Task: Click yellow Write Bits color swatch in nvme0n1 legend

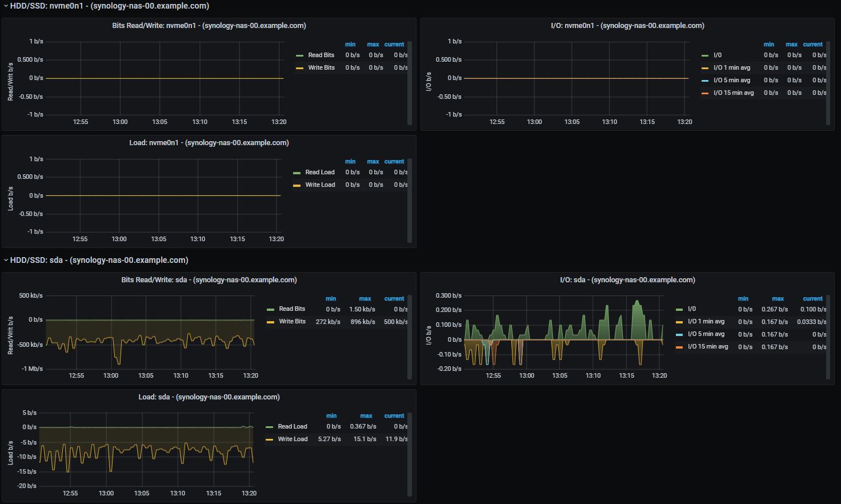Action: click(x=300, y=69)
